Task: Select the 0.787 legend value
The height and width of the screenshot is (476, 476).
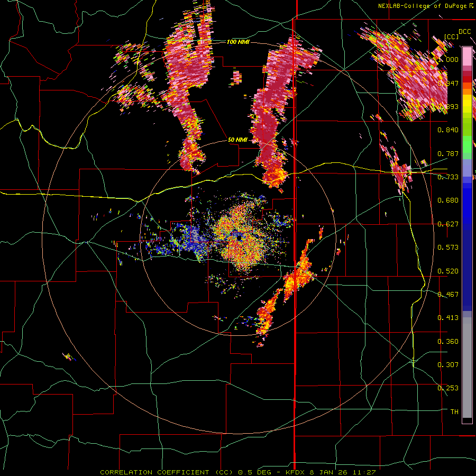Action: [448, 153]
